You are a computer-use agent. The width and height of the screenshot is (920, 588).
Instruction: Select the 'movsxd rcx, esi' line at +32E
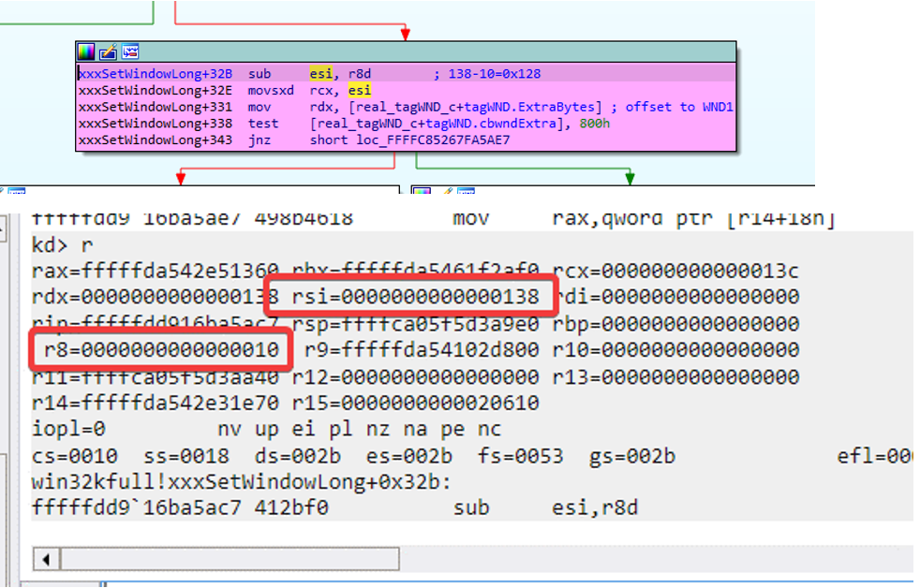click(x=406, y=90)
